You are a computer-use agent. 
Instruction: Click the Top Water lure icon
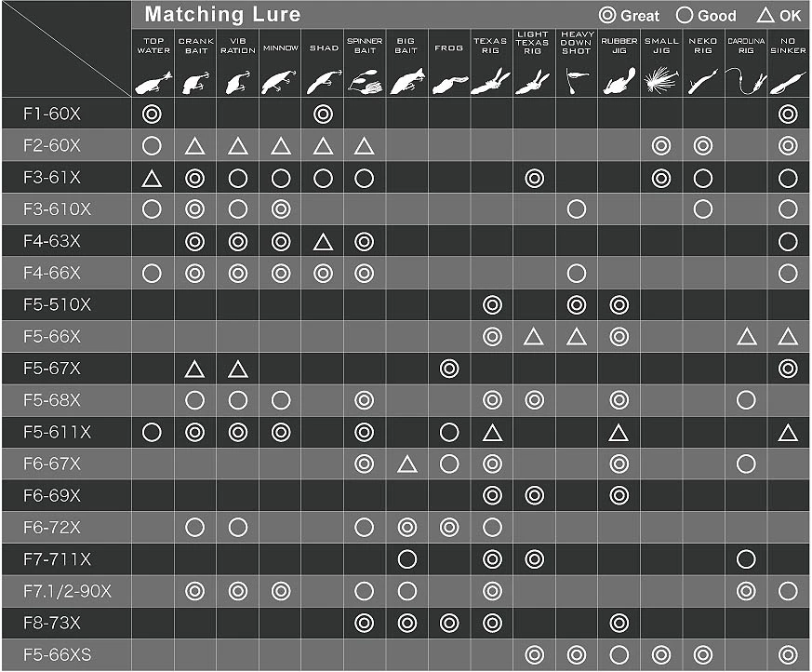(153, 82)
